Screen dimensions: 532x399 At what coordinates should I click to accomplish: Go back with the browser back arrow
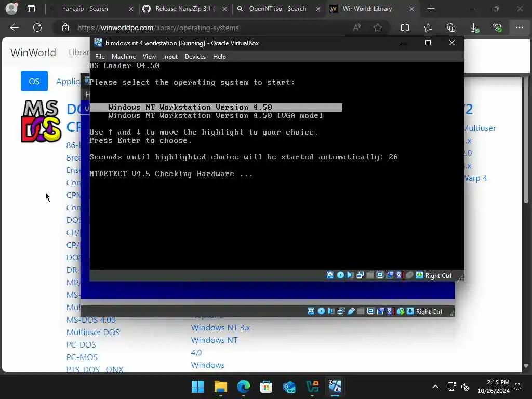coord(14,28)
